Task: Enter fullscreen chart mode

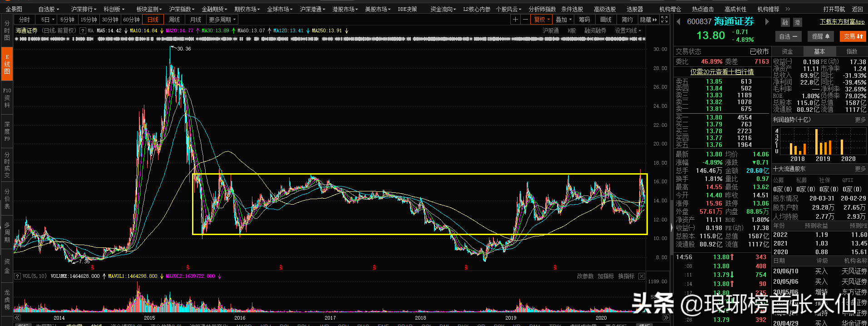Action: click(x=664, y=20)
